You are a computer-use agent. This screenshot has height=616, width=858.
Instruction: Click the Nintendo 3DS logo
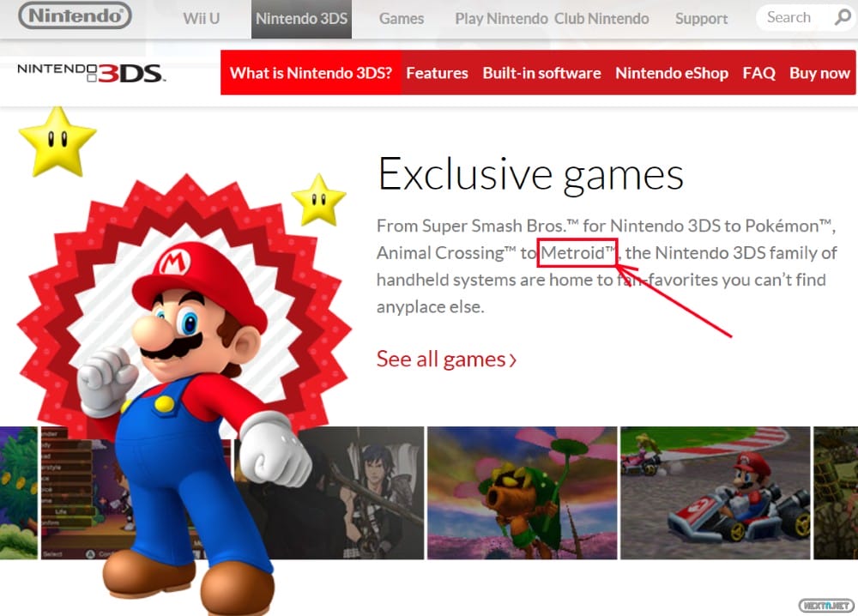point(92,73)
